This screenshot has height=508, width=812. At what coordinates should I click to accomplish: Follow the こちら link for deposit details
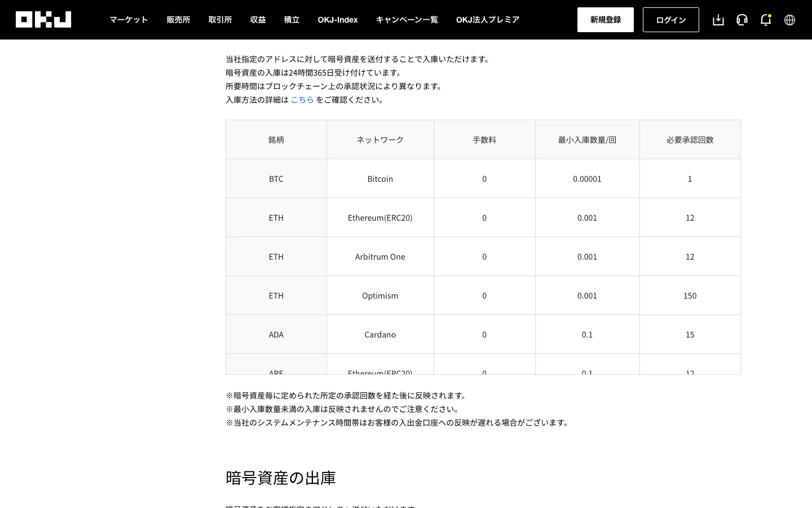click(x=302, y=100)
